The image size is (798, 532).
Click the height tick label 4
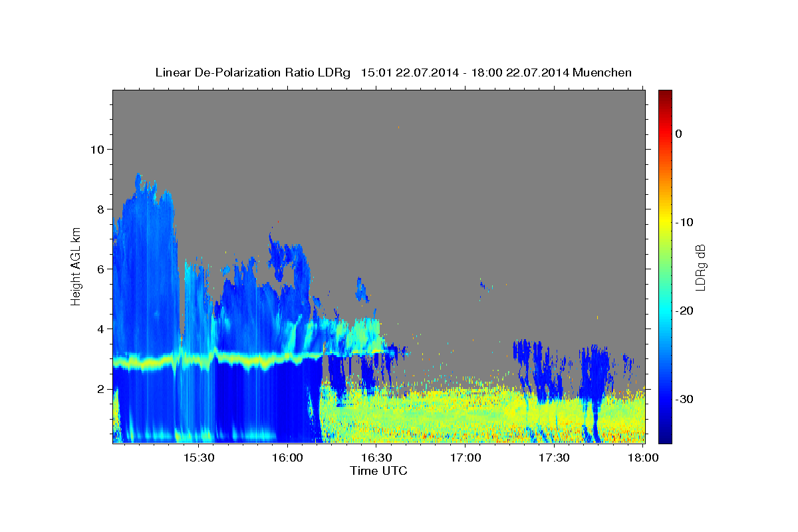coord(100,329)
